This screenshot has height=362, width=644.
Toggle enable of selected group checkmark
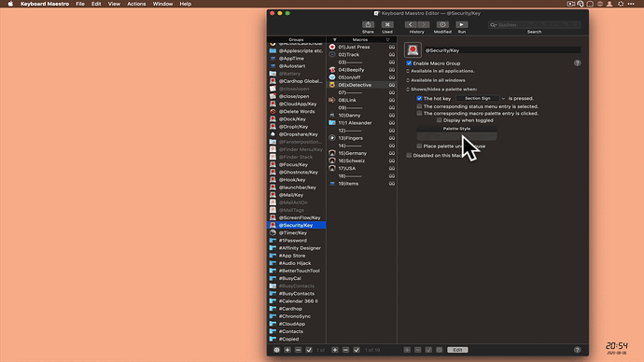(x=309, y=350)
